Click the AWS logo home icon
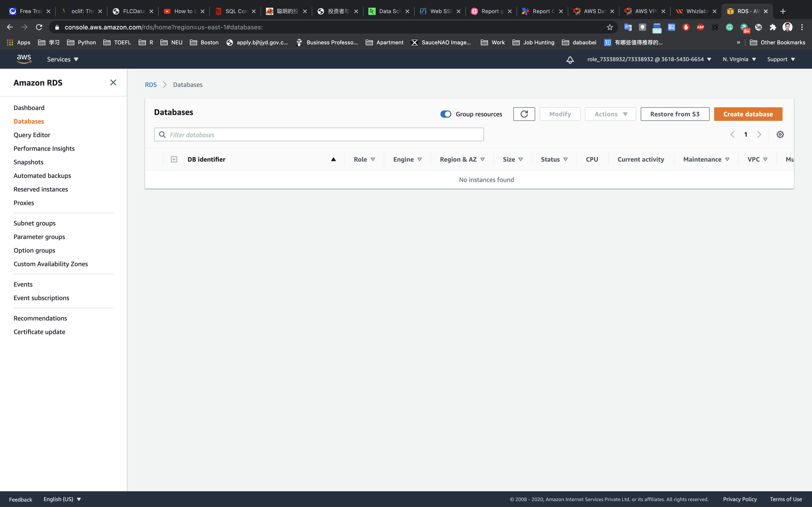The height and width of the screenshot is (507, 812). point(24,59)
